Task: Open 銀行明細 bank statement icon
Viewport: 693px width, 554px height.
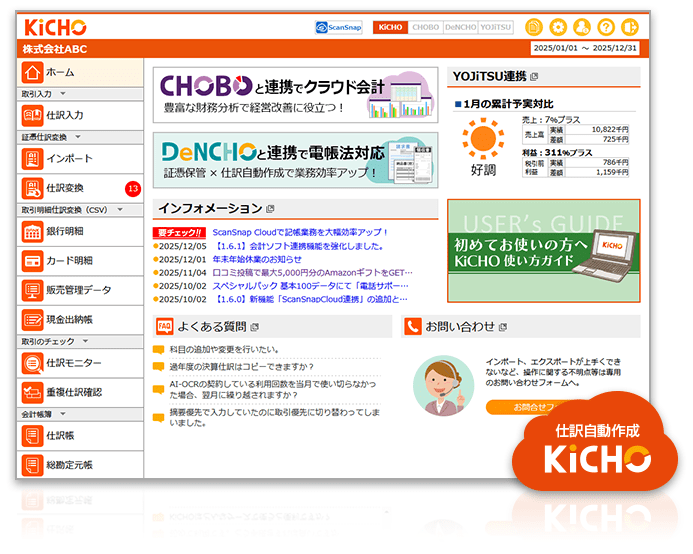Action: coord(32,231)
